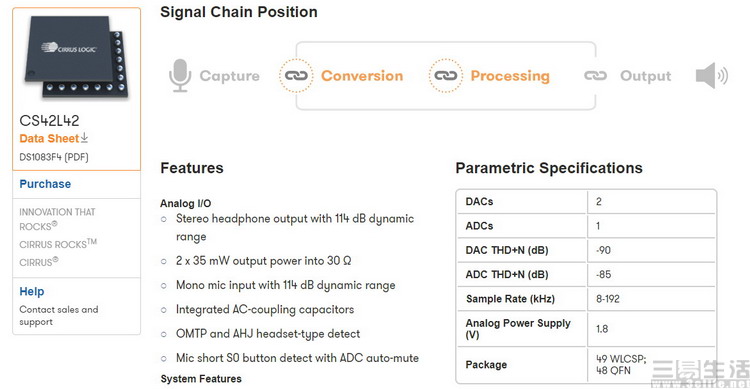Open the Data Sheet link
This screenshot has height=389, width=750.
(49, 138)
